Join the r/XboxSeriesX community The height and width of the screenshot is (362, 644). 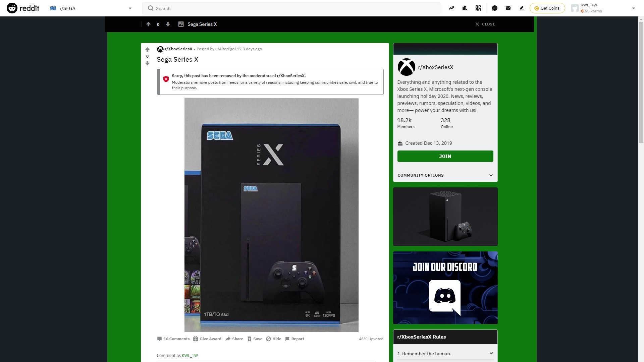point(445,156)
